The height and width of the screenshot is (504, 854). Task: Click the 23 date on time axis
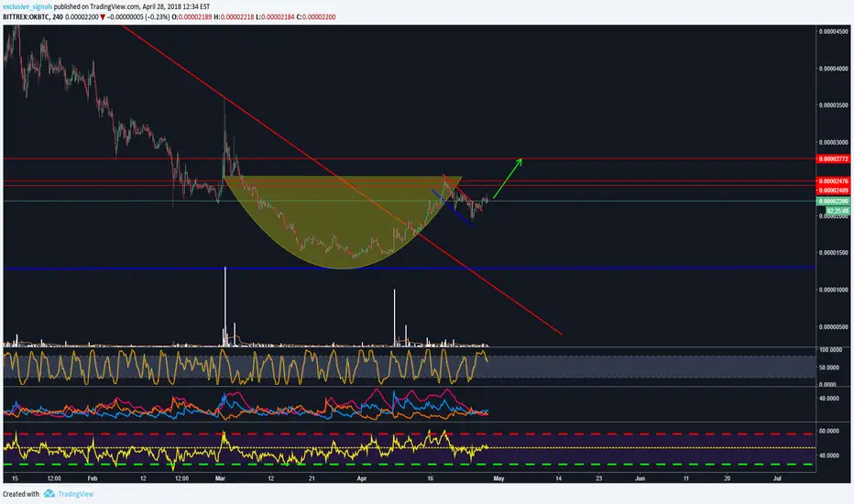[x=599, y=478]
